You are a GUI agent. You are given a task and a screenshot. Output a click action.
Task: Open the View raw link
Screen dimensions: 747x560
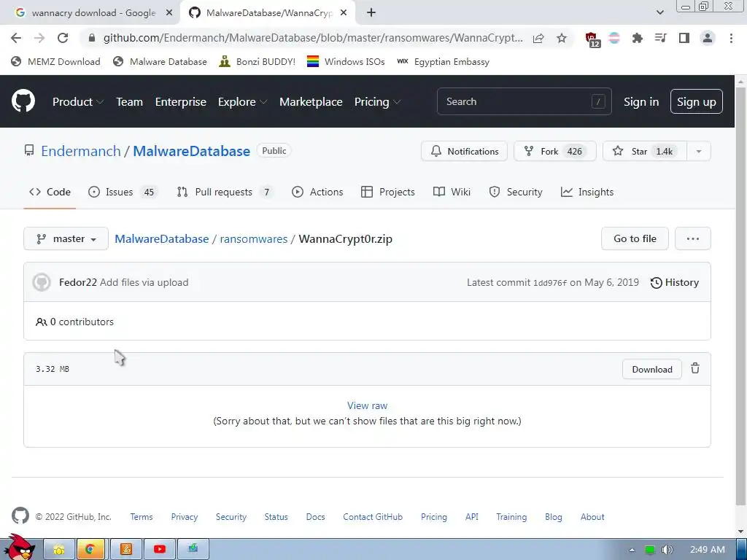(368, 405)
